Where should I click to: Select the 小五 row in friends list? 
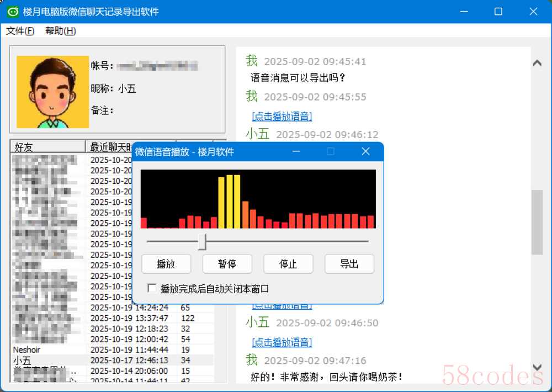point(22,360)
